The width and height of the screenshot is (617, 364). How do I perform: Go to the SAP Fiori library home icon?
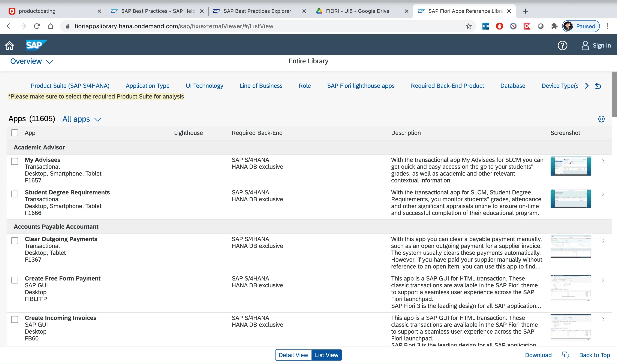click(10, 45)
